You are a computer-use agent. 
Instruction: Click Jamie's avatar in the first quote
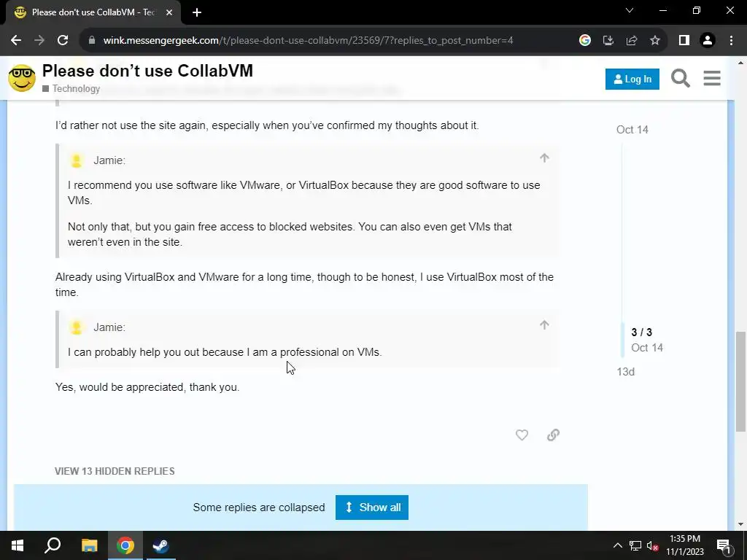76,160
